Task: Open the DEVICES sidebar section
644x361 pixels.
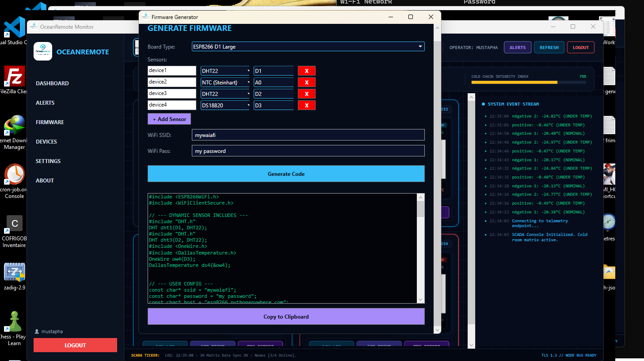Action: (x=46, y=141)
